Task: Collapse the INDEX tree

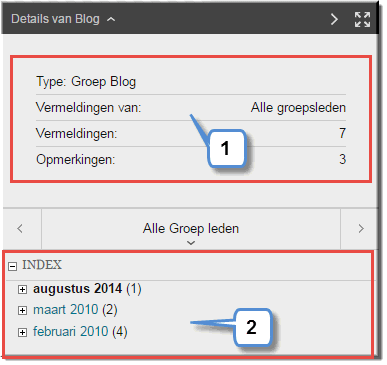Action: (12, 266)
